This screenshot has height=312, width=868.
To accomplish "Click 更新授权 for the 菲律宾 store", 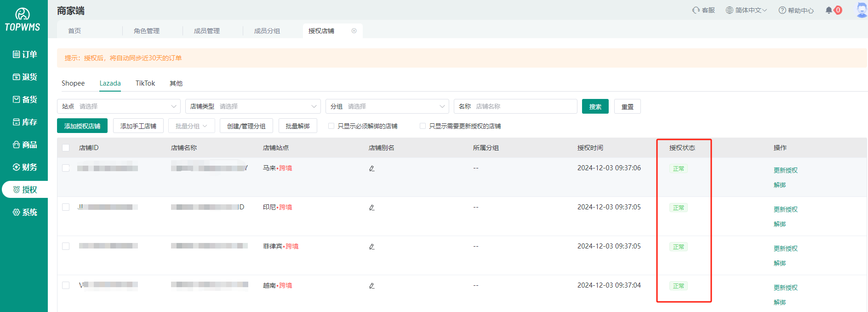I will 786,248.
